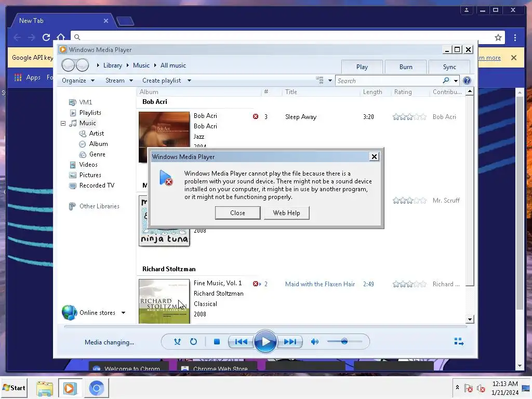Click the Online stores globe icon
532x399 pixels.
(70, 312)
